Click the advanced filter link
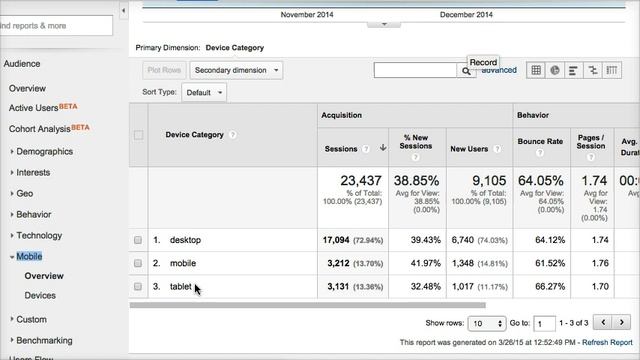This screenshot has height=360, width=640. tap(499, 71)
